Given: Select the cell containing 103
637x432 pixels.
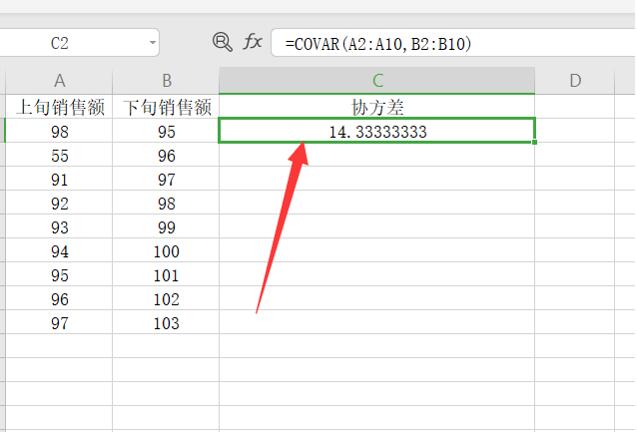Looking at the screenshot, I should pyautogui.click(x=166, y=323).
